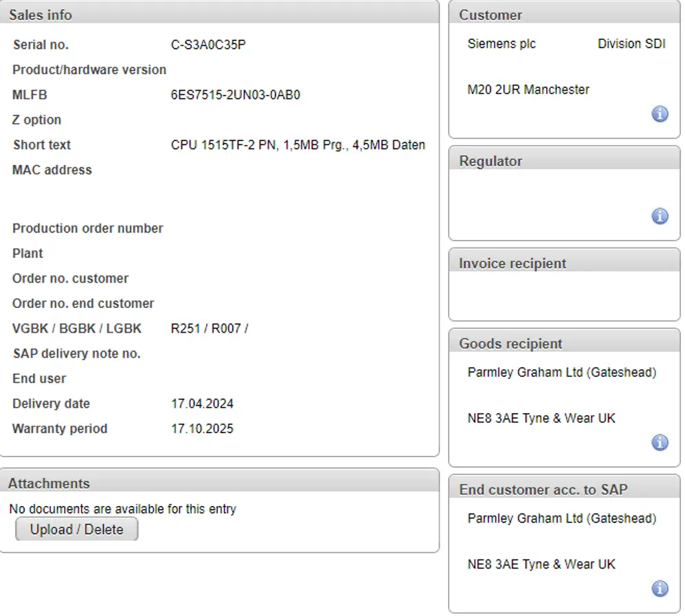Click the serial number value C-S3A0C35P
The height and width of the screenshot is (616, 685).
coord(208,45)
